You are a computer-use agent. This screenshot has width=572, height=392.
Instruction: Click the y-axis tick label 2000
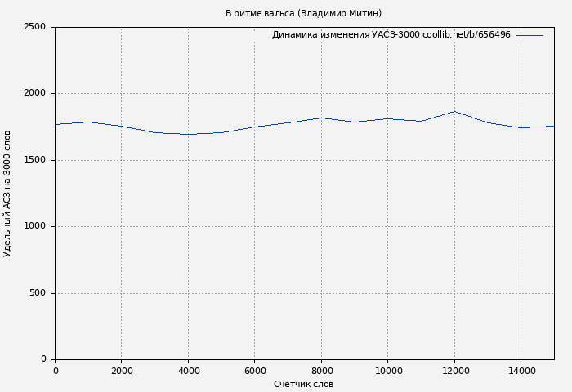(x=35, y=94)
